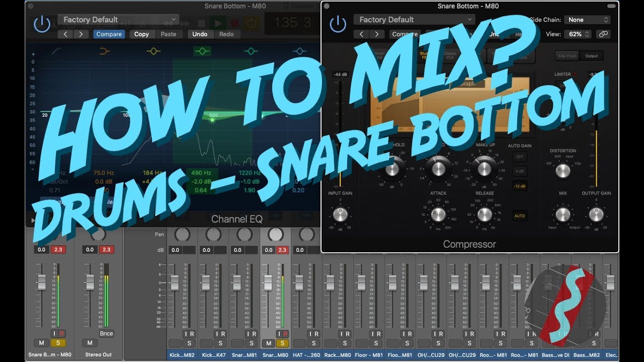Toggle the blue EQ band icon

point(299,51)
